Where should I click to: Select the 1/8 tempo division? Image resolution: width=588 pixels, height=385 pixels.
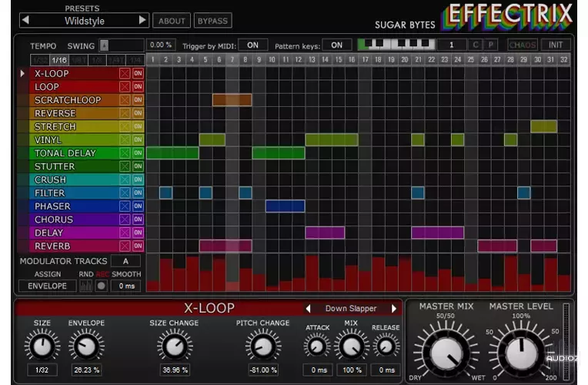coord(97,60)
